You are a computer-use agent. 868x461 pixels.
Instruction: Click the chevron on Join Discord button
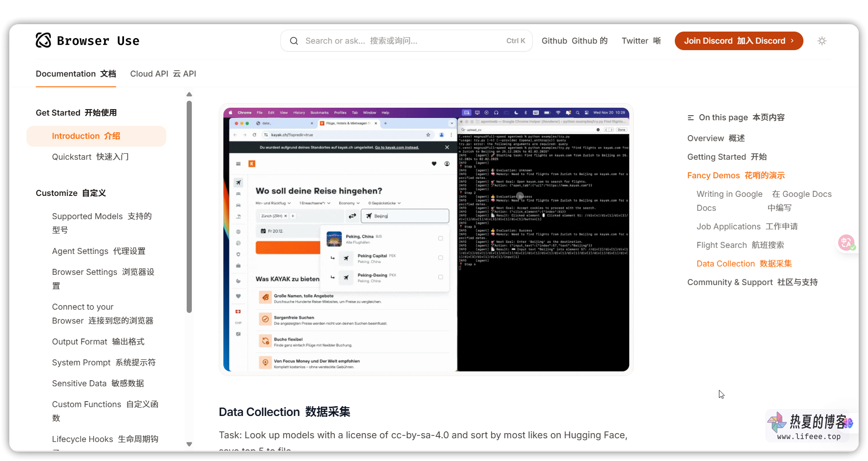(792, 41)
